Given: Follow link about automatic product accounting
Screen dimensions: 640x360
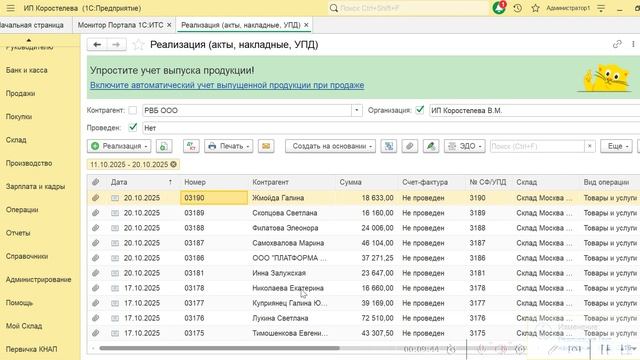Looking at the screenshot, I should 227,85.
